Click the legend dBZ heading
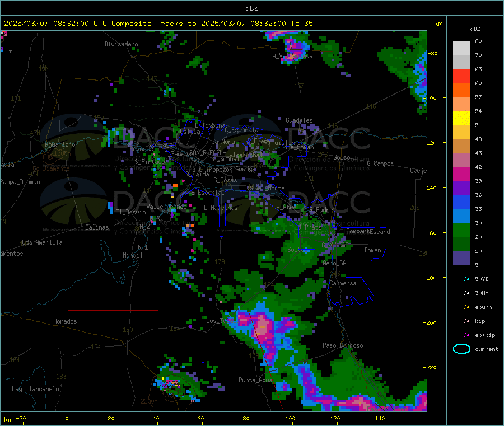 tap(475, 29)
